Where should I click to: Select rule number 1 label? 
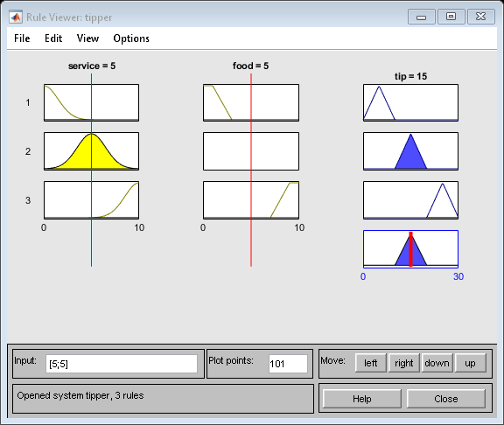(x=28, y=103)
